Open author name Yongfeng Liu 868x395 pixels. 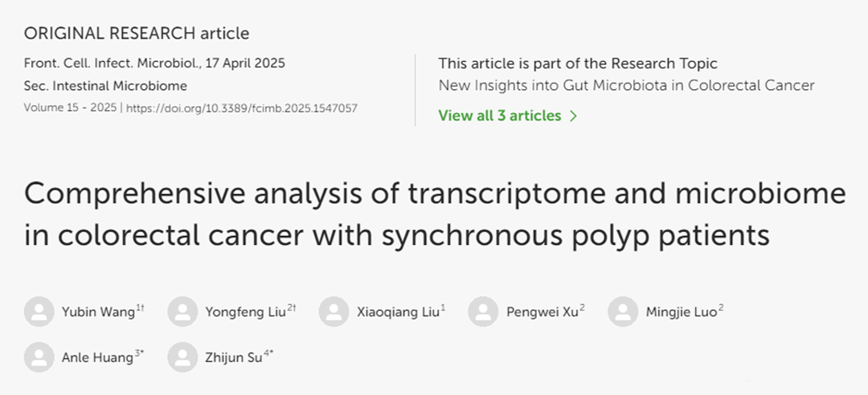point(245,312)
